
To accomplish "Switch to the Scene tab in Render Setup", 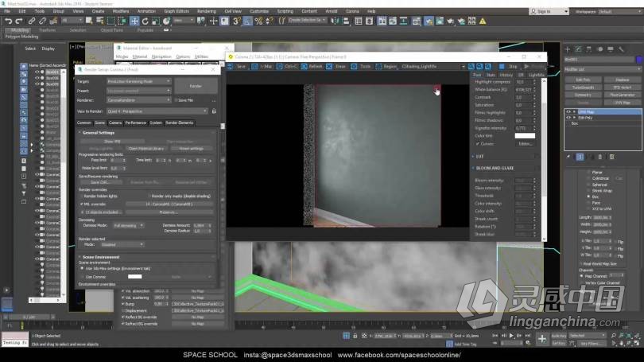I will pyautogui.click(x=100, y=123).
